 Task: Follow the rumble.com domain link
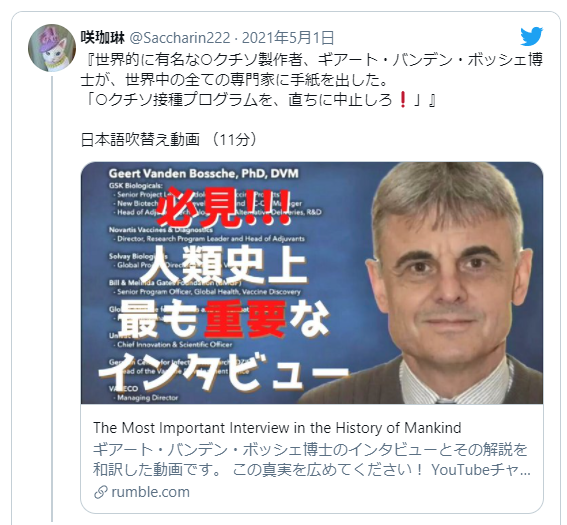150,492
